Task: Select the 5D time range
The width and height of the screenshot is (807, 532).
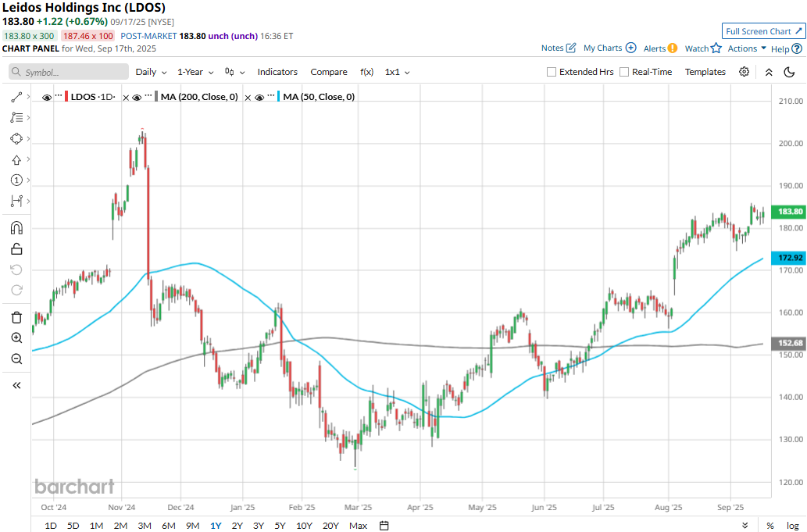Action: click(73, 525)
